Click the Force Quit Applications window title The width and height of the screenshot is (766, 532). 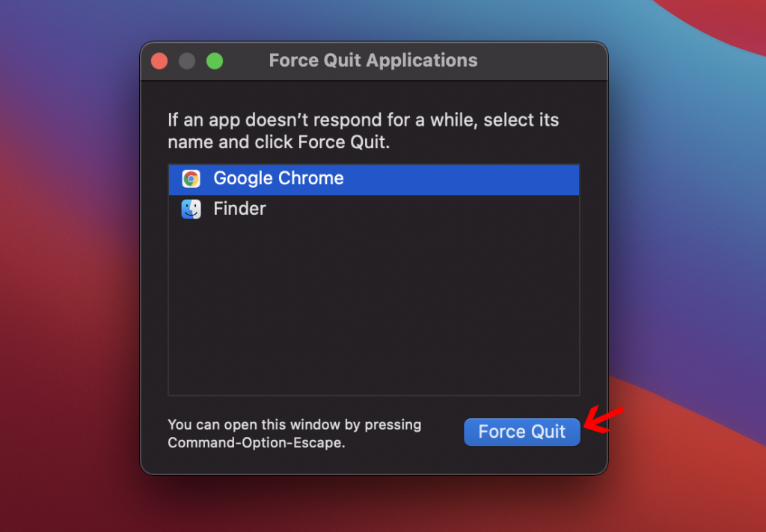[373, 61]
